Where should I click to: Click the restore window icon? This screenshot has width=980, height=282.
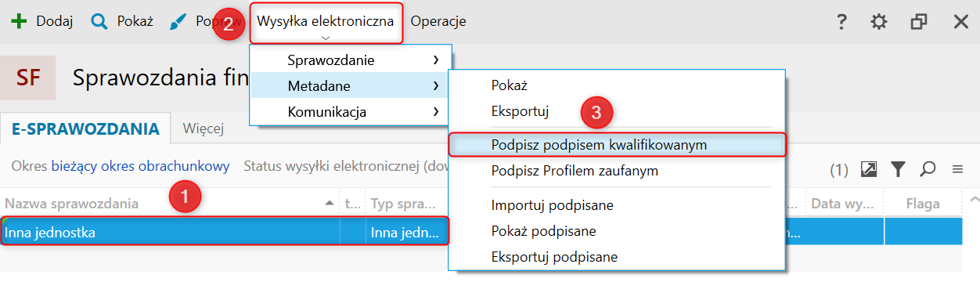click(919, 21)
